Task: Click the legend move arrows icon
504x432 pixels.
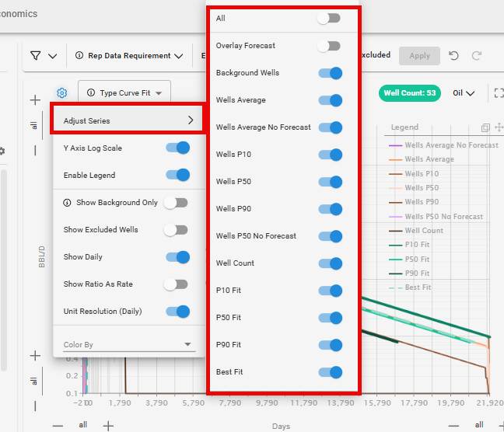Action: (499, 127)
